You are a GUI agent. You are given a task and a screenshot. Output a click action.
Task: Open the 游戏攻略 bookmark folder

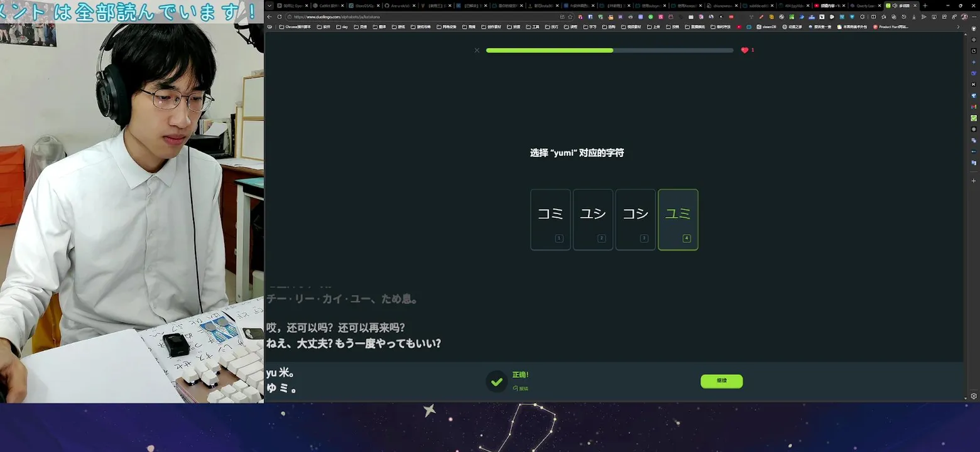(x=420, y=27)
